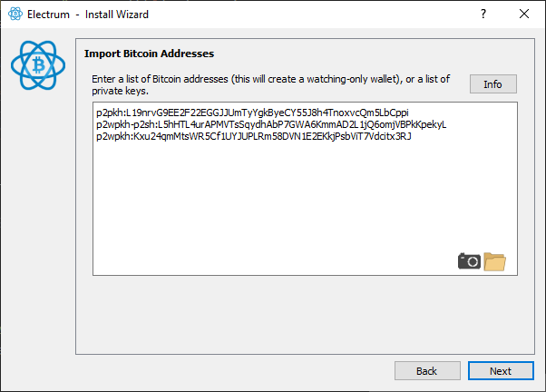Click the large Electrum Bitcoin atom logo
The height and width of the screenshot is (392, 546).
38,65
